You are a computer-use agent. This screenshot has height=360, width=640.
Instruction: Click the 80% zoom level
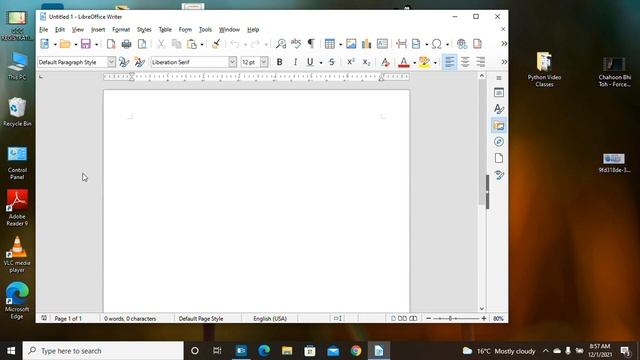click(498, 318)
